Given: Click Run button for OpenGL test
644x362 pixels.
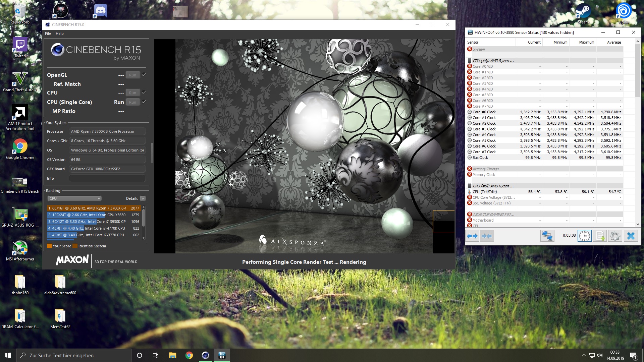Looking at the screenshot, I should (x=133, y=75).
